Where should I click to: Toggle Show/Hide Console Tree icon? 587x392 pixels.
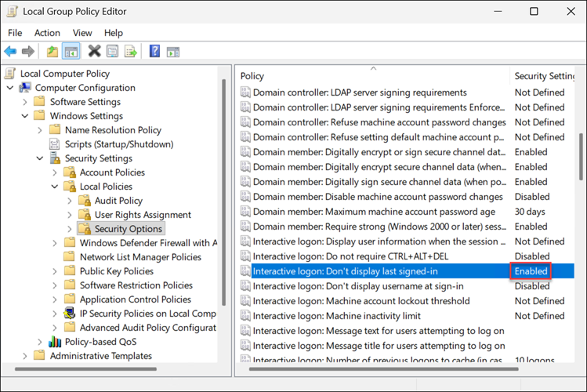tap(71, 51)
